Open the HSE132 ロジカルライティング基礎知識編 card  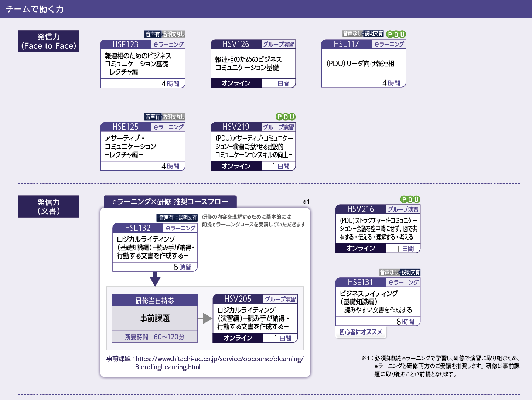click(x=155, y=247)
